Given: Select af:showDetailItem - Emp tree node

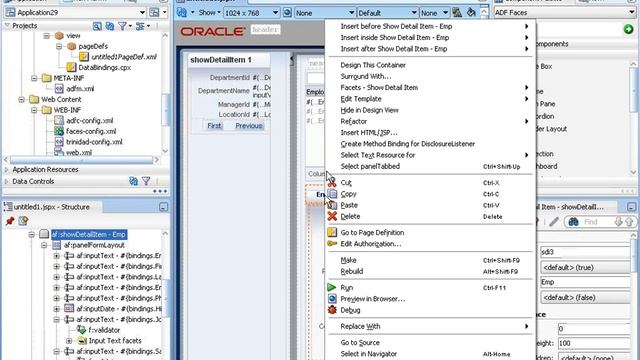Looking at the screenshot, I should (89, 234).
